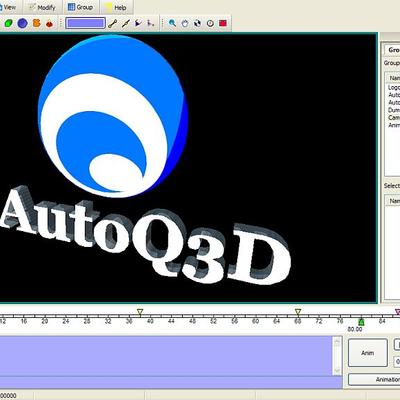Select the orange shape tool icon

pyautogui.click(x=36, y=23)
